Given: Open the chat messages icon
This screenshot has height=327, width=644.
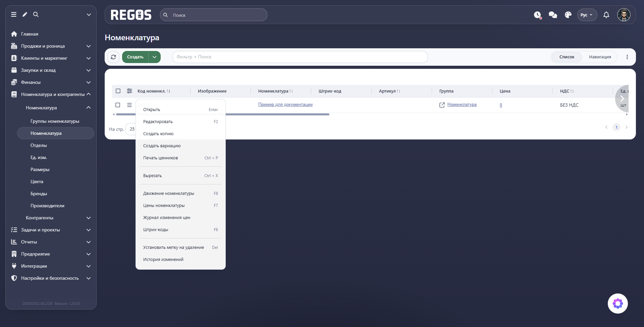Looking at the screenshot, I should point(553,15).
